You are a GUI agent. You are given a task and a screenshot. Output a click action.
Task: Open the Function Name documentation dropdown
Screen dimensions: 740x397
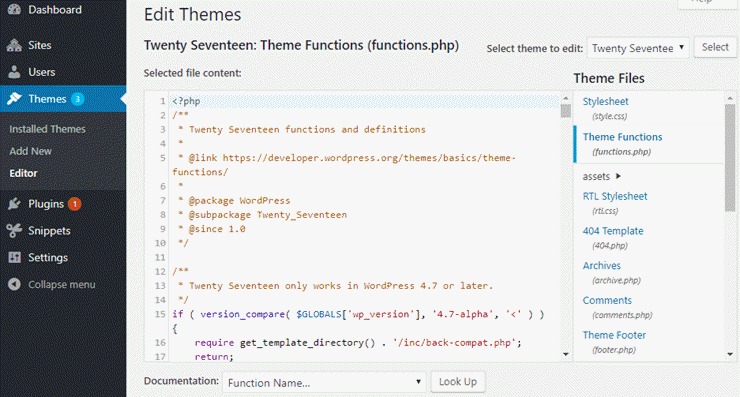(x=324, y=382)
